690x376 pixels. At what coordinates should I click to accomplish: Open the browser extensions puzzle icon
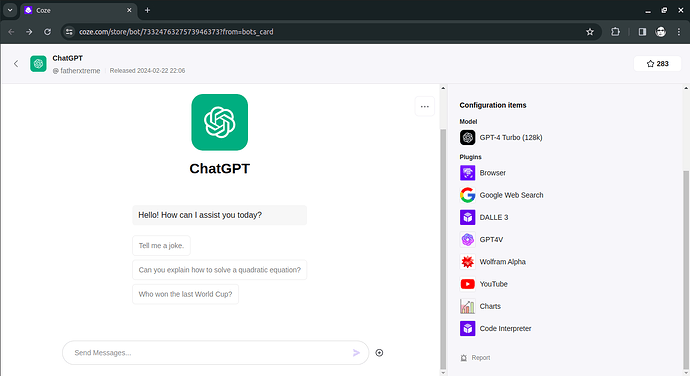tap(615, 32)
